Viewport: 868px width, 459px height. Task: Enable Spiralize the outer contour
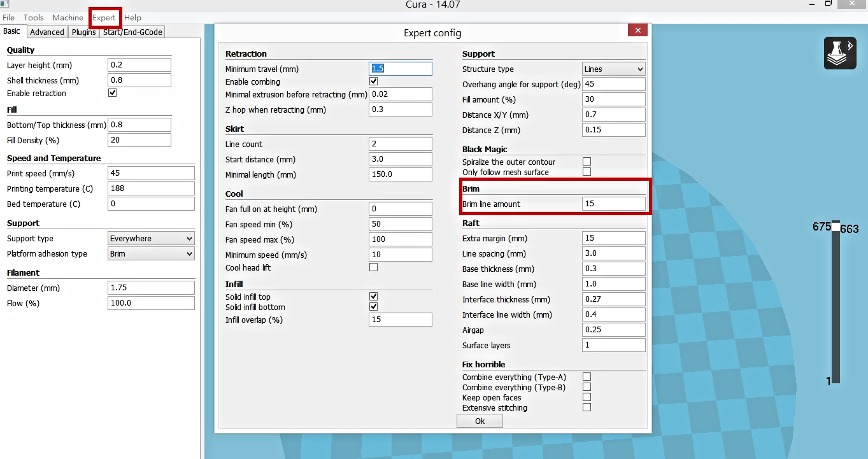click(x=587, y=162)
